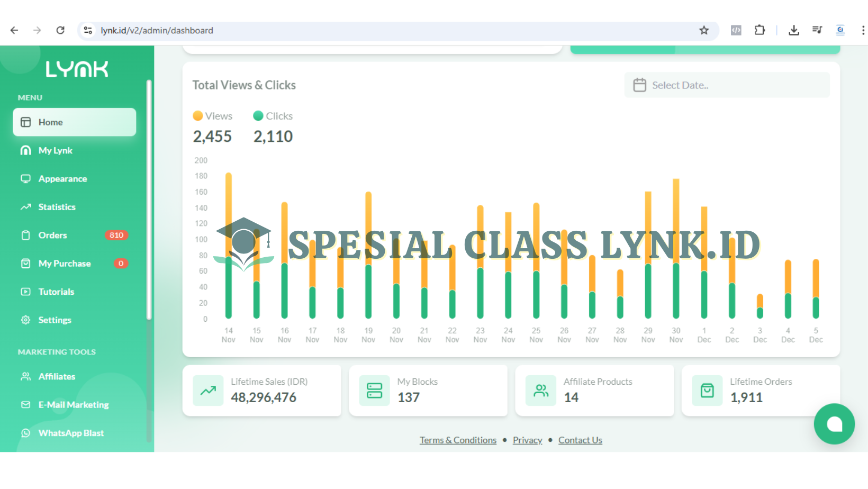Toggle the Clicks legend series
This screenshot has width=868, height=489.
coord(273,116)
